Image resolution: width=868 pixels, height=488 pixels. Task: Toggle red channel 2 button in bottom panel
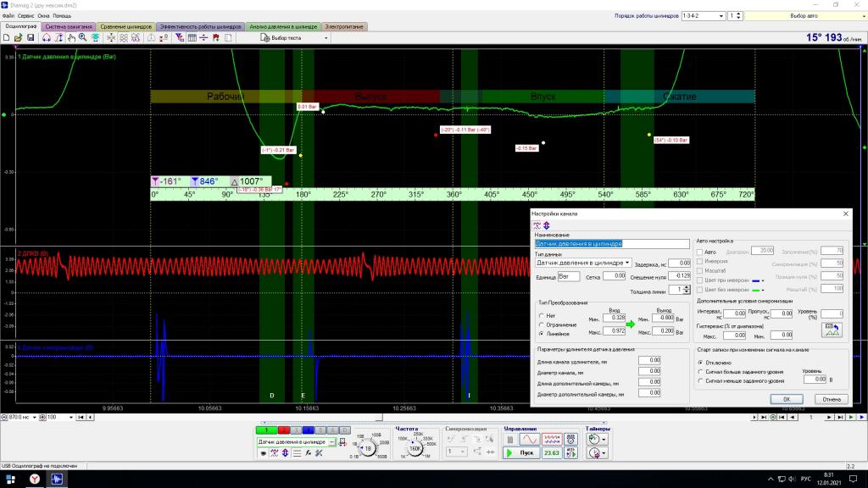tap(284, 430)
